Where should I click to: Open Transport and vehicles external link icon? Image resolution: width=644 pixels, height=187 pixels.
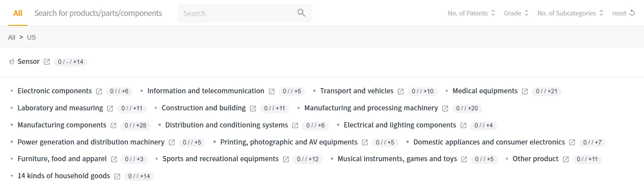401,91
